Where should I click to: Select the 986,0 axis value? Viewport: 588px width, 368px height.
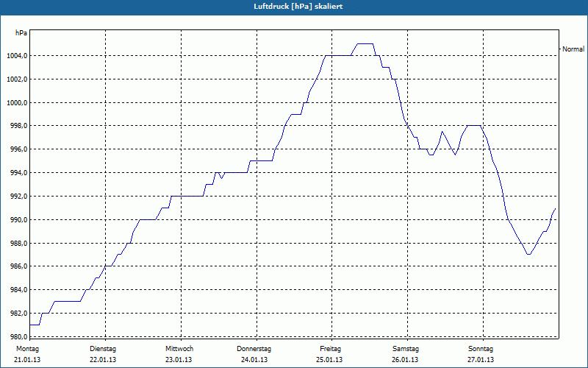(18, 266)
